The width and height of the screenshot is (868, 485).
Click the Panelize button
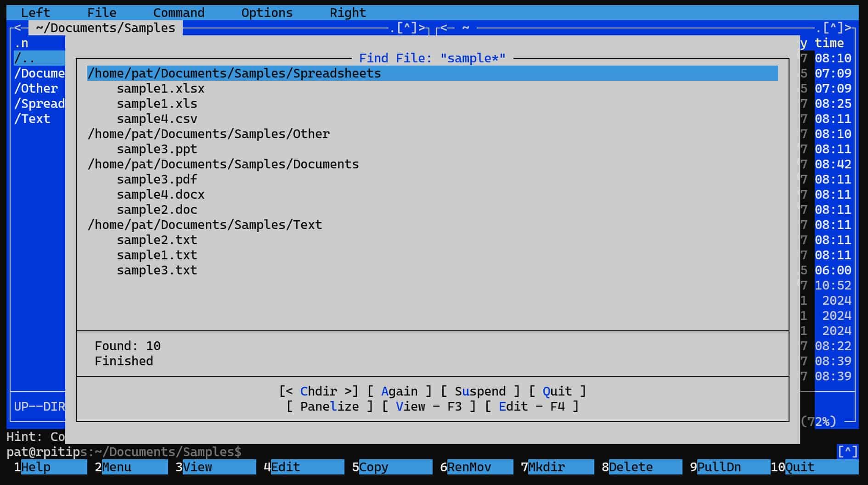tap(329, 407)
